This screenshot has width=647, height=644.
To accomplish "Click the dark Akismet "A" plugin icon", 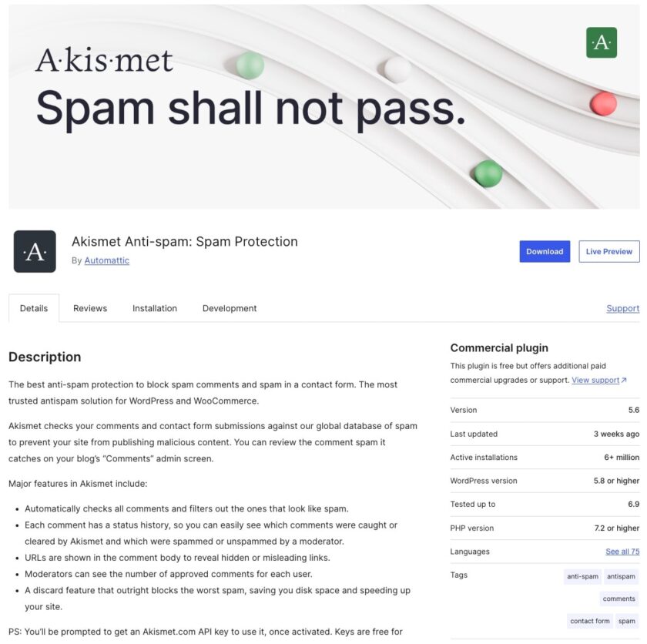I will [34, 251].
